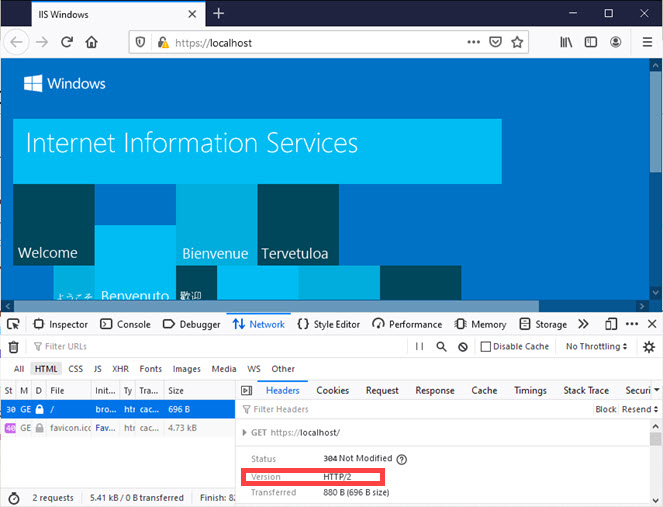663x507 pixels.
Task: Click the Block button
Action: pos(605,409)
